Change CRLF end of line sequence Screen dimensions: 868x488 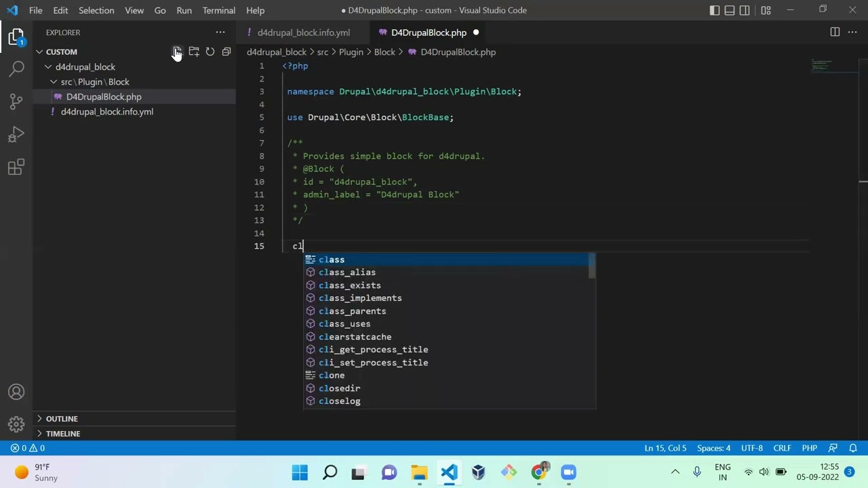click(x=782, y=448)
